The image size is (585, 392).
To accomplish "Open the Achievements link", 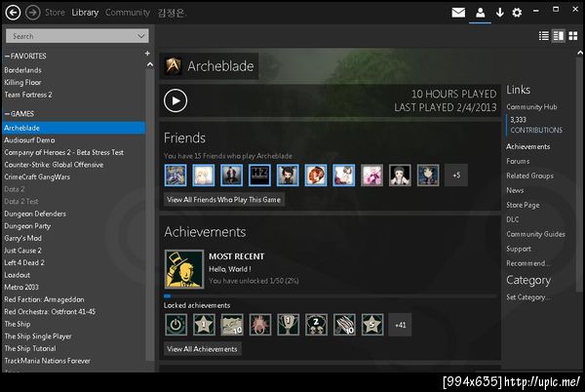I will tap(527, 146).
